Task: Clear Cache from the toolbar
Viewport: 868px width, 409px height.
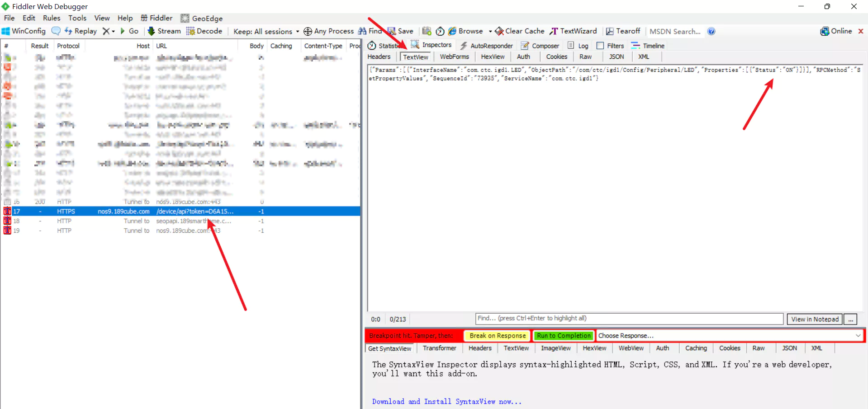Action: [x=520, y=31]
